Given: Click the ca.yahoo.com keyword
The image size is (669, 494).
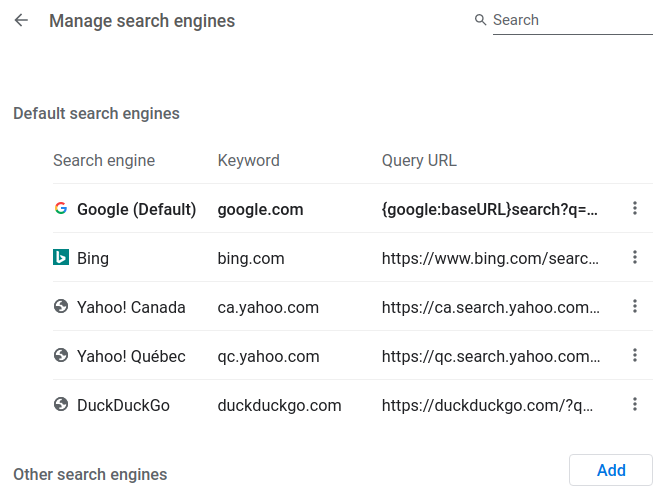Looking at the screenshot, I should point(268,308).
